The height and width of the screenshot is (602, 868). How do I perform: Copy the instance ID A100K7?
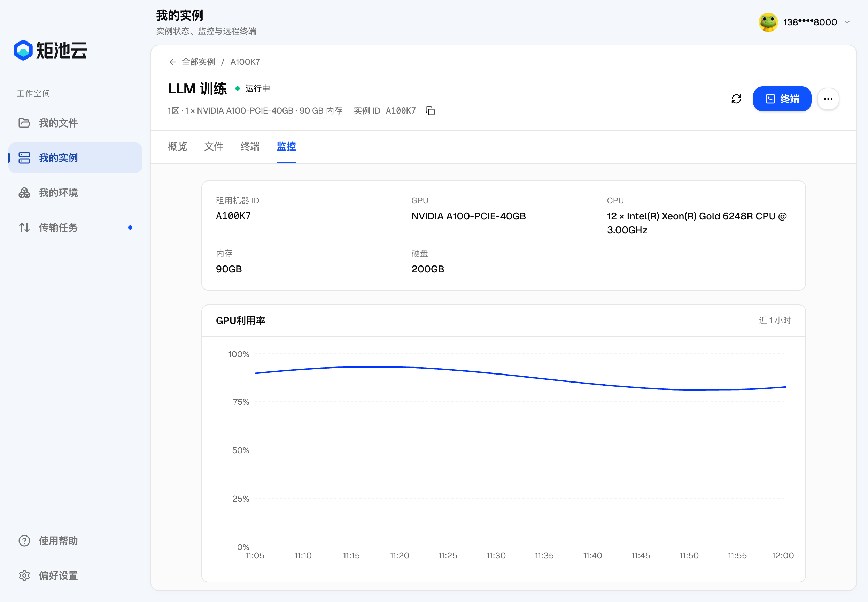click(x=430, y=111)
